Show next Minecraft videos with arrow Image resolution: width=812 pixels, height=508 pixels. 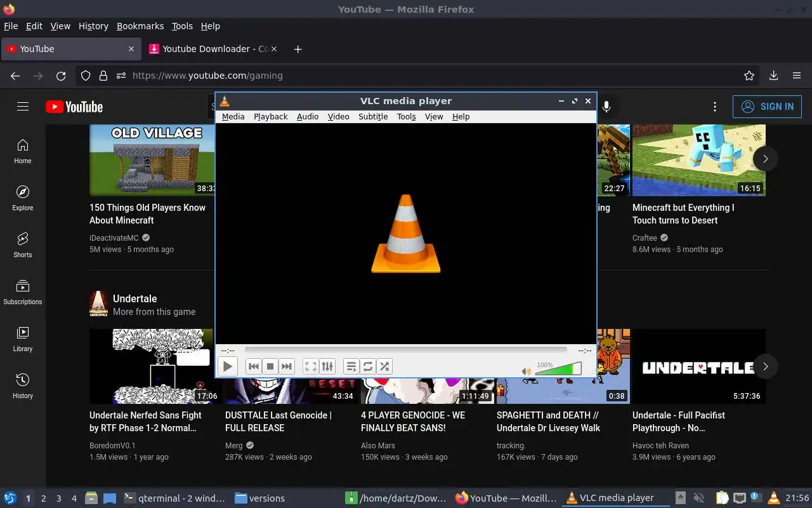click(765, 159)
